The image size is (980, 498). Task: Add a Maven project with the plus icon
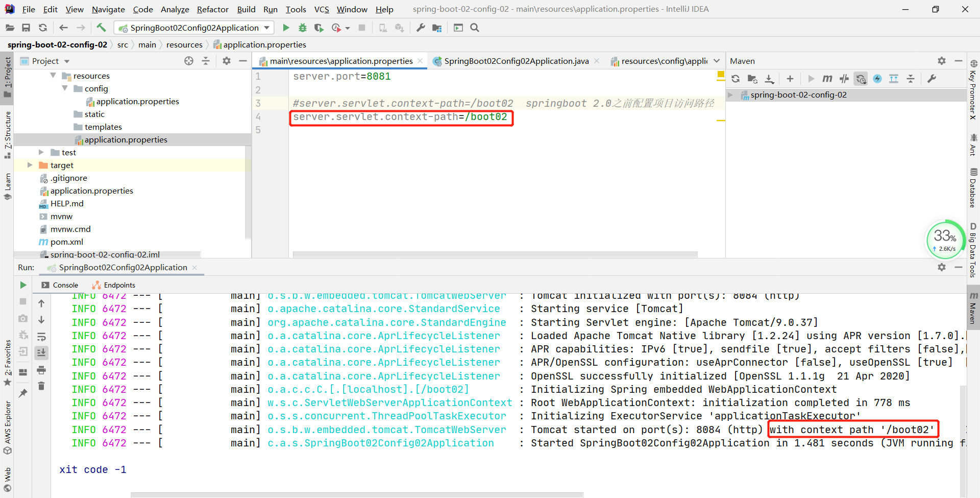(790, 79)
